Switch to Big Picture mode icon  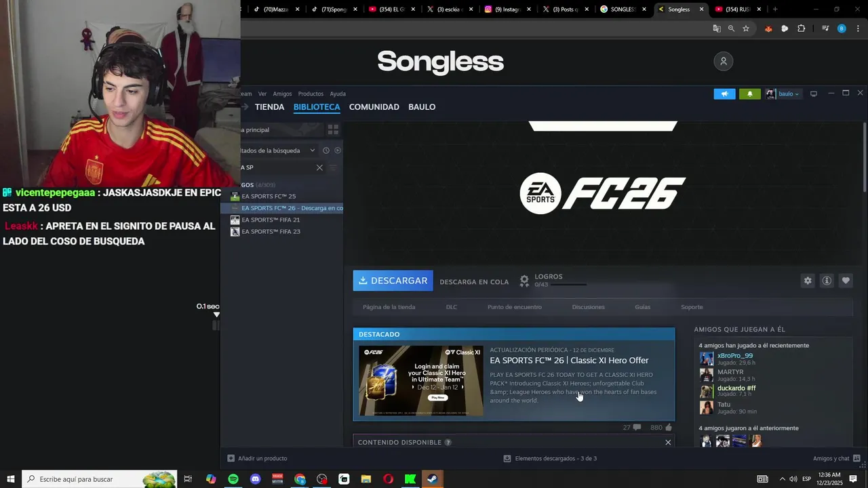point(814,94)
